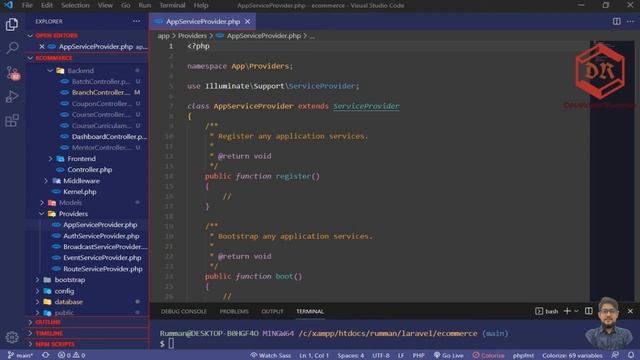Open the launch profile dropdown beside plus
The width and height of the screenshot is (640, 360).
tap(576, 311)
